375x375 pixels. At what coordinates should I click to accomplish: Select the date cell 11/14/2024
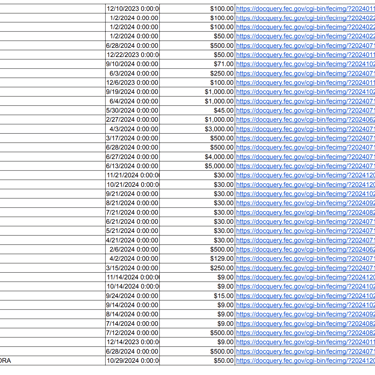tap(133, 277)
